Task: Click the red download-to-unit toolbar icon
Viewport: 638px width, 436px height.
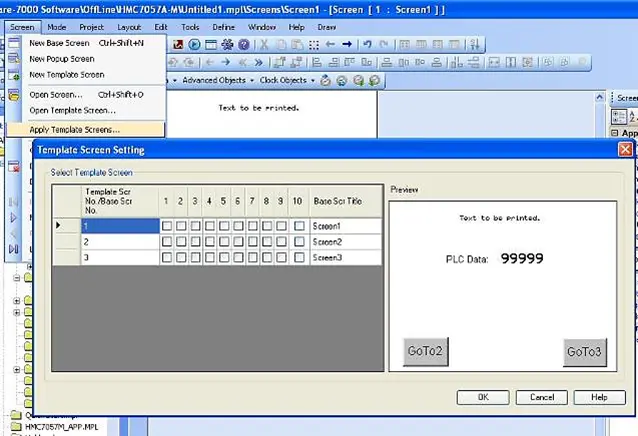Action: (178, 44)
